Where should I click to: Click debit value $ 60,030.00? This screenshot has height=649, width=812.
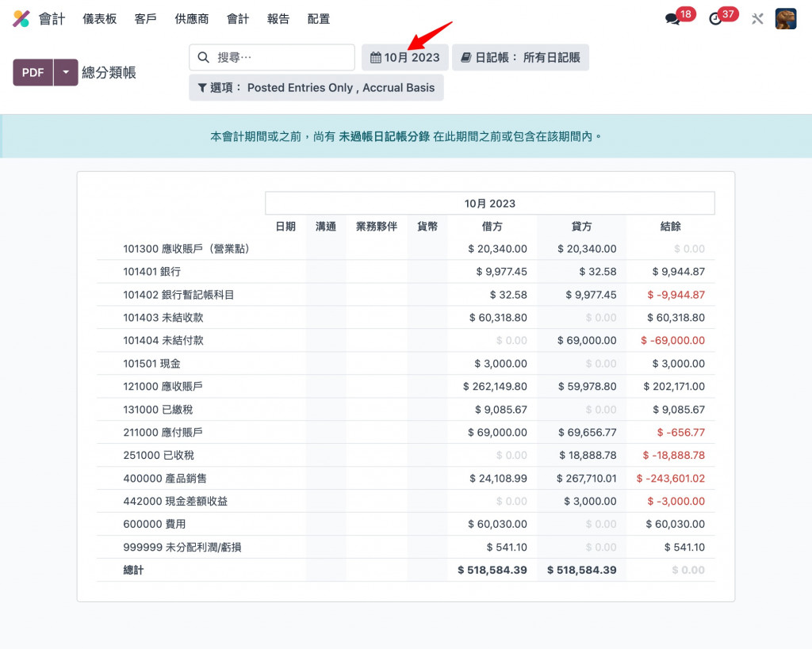point(498,525)
